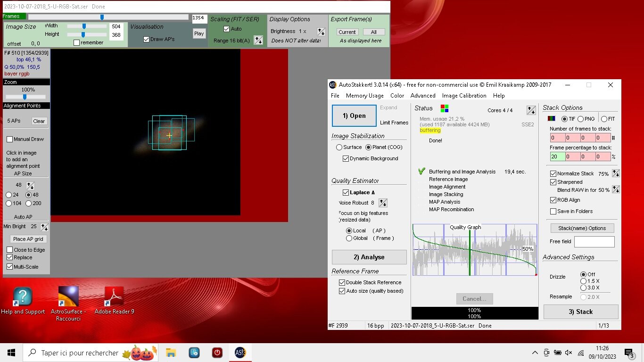Open Windows Start menu
The height and width of the screenshot is (362, 644).
11,353
